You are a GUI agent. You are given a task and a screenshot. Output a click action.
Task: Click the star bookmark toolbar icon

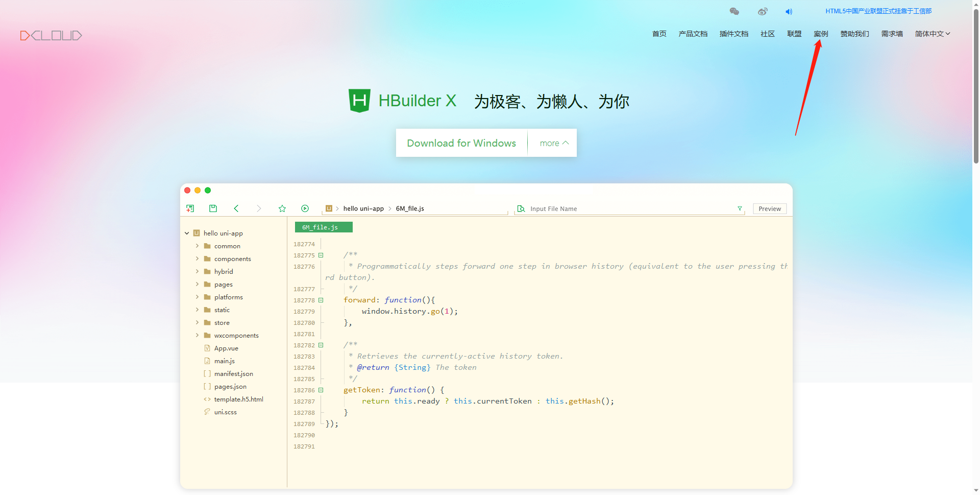point(282,208)
